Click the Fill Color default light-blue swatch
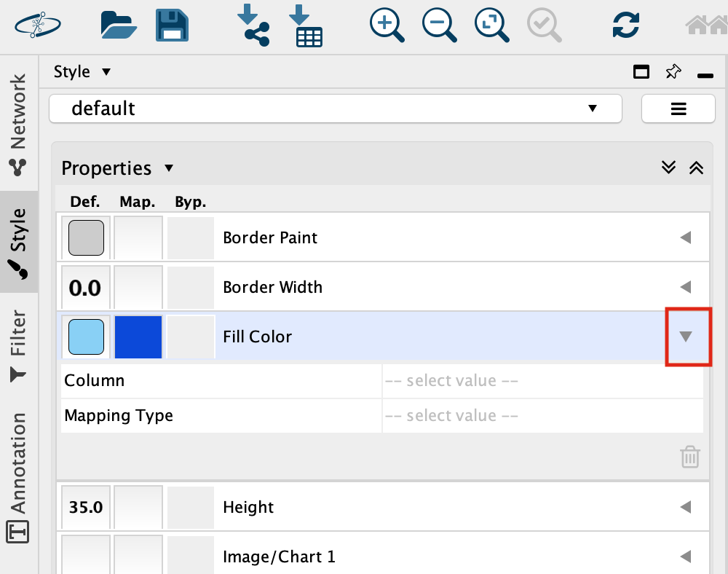This screenshot has height=574, width=728. coord(86,337)
